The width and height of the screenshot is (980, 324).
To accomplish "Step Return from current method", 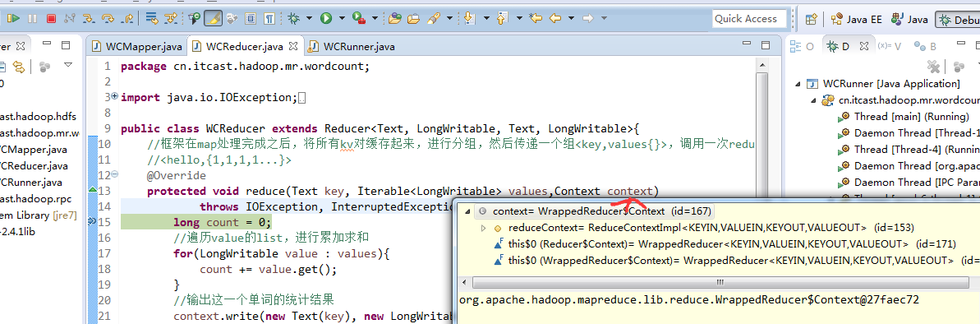I will [127, 19].
